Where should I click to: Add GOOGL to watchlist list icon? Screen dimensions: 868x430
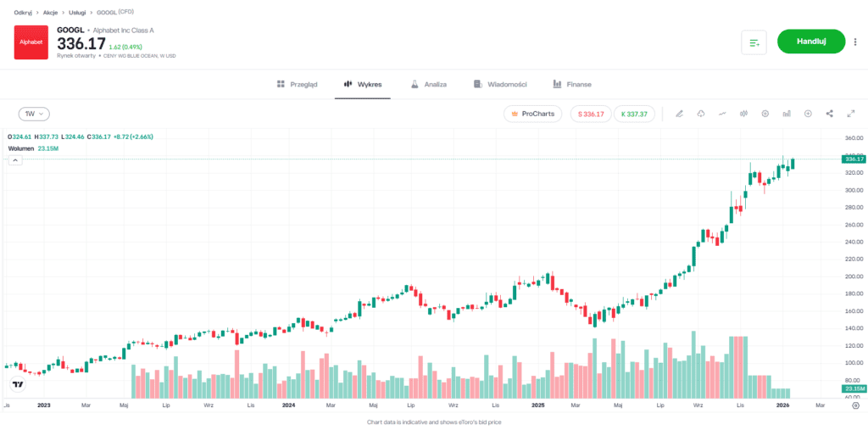click(x=754, y=42)
